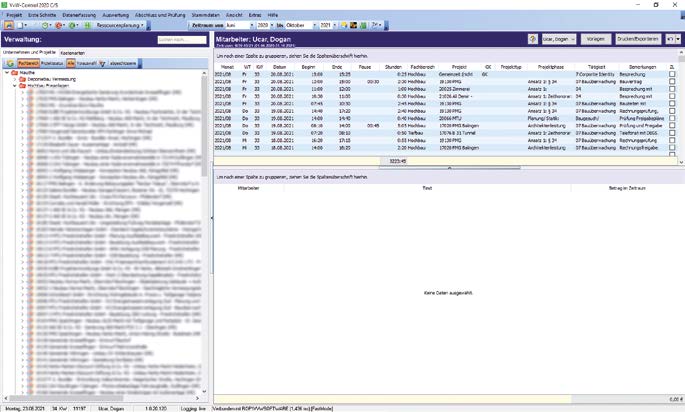Click the Datum column header
Screen dimensions: 685x412
pos(279,67)
